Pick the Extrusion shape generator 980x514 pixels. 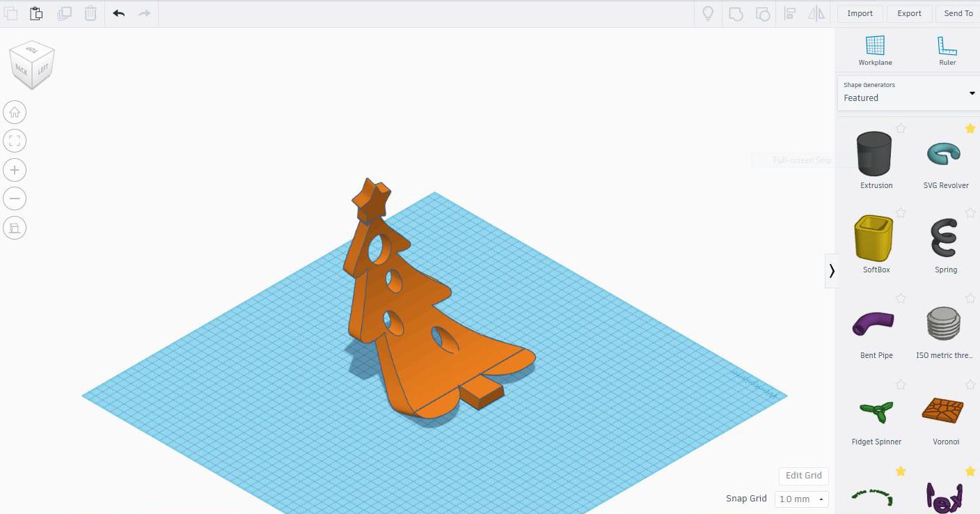874,154
